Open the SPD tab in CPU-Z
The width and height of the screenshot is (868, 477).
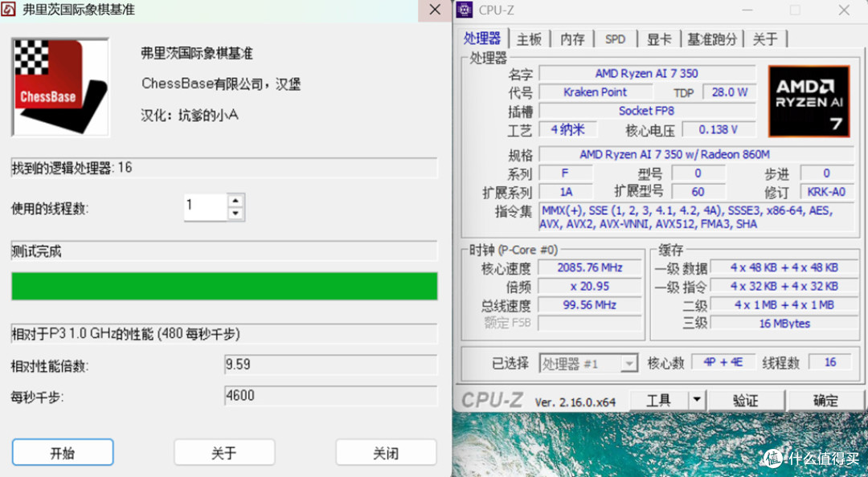(615, 39)
